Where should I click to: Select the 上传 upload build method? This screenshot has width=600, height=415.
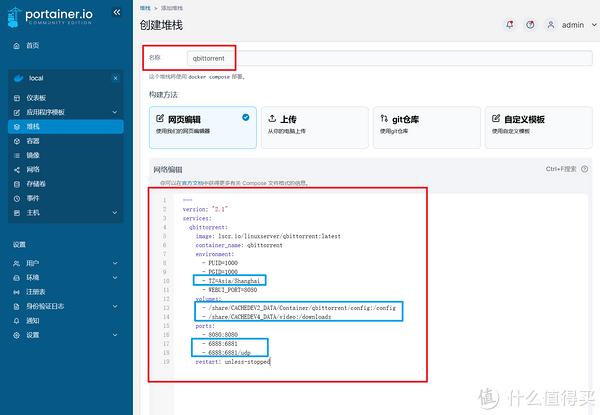(315, 127)
